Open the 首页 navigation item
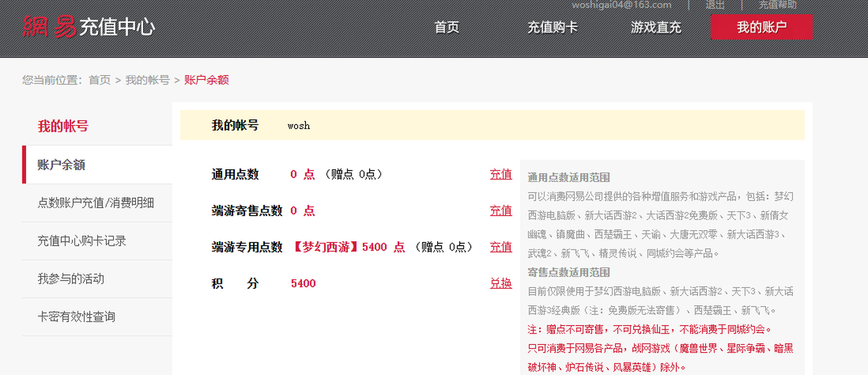 446,27
